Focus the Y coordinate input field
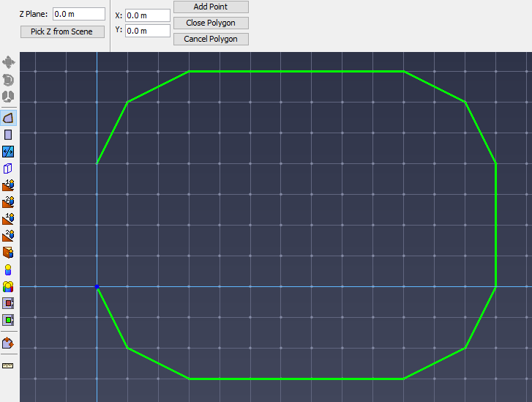This screenshot has height=402, width=532. tap(147, 31)
